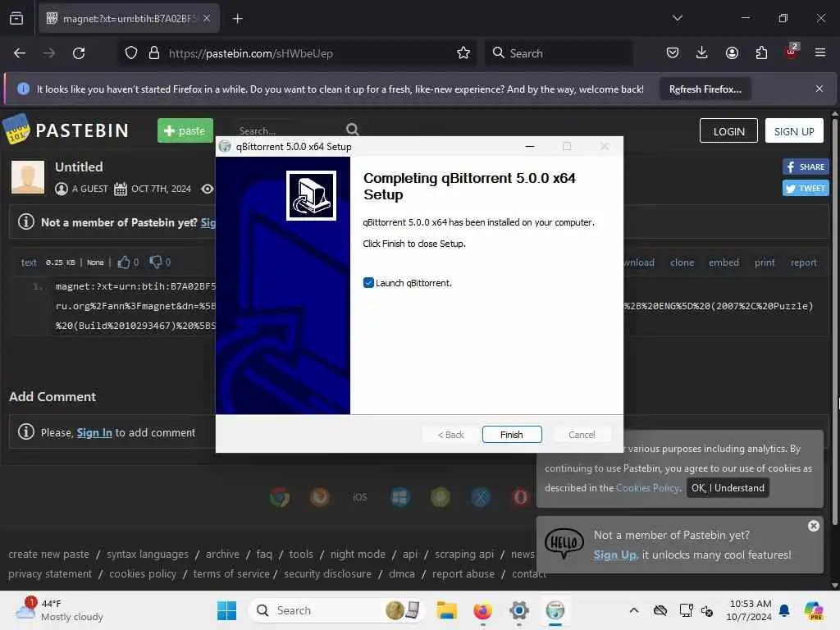Click the disabled Back button in setup
This screenshot has height=630, width=840.
(451, 435)
